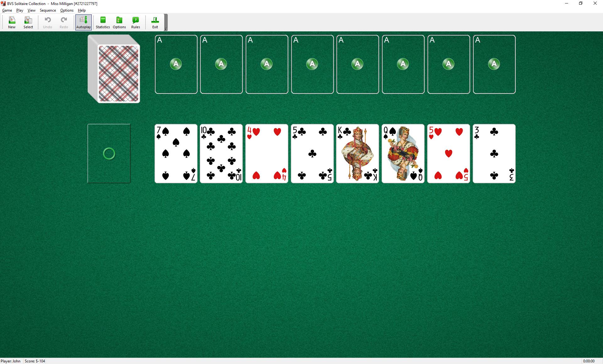Image resolution: width=603 pixels, height=364 pixels.
Task: Click the Select game icon
Action: (x=28, y=22)
